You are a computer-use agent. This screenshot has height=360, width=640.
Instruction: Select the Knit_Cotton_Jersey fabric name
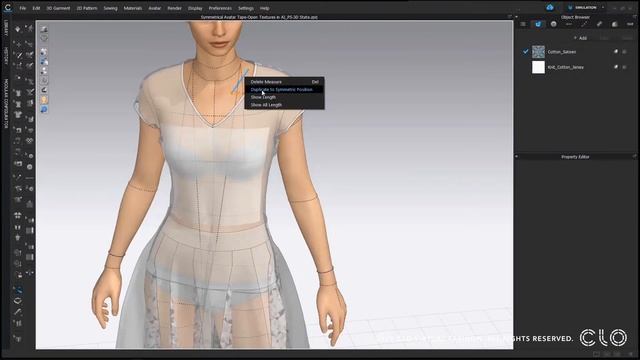[x=565, y=67]
